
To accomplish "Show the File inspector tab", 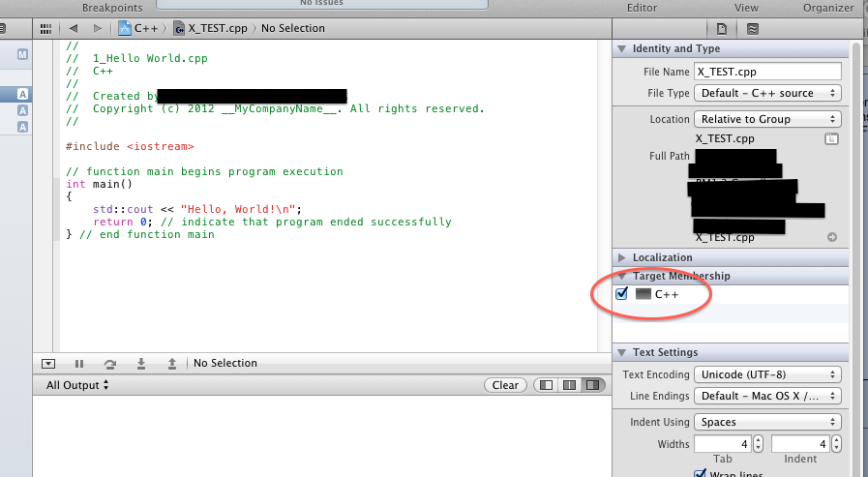I will click(x=722, y=28).
